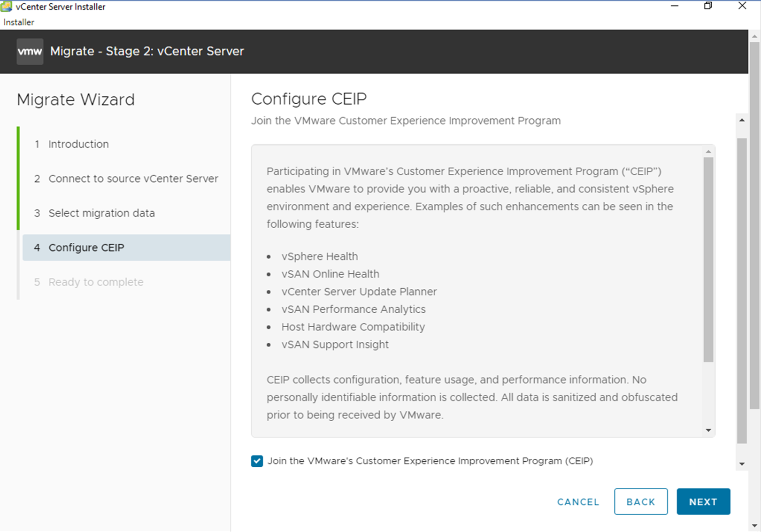Image resolution: width=761 pixels, height=532 pixels.
Task: Cancel the migrate wizard
Action: click(578, 502)
